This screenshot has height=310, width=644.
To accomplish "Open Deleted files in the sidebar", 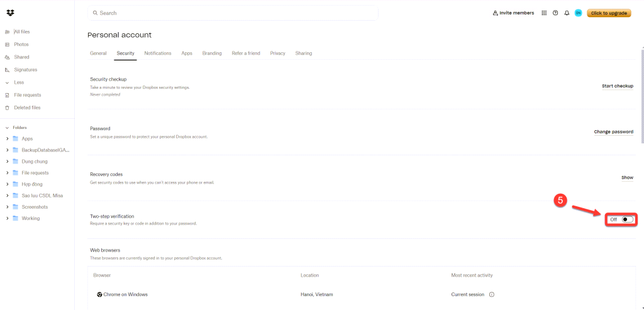I will click(27, 108).
